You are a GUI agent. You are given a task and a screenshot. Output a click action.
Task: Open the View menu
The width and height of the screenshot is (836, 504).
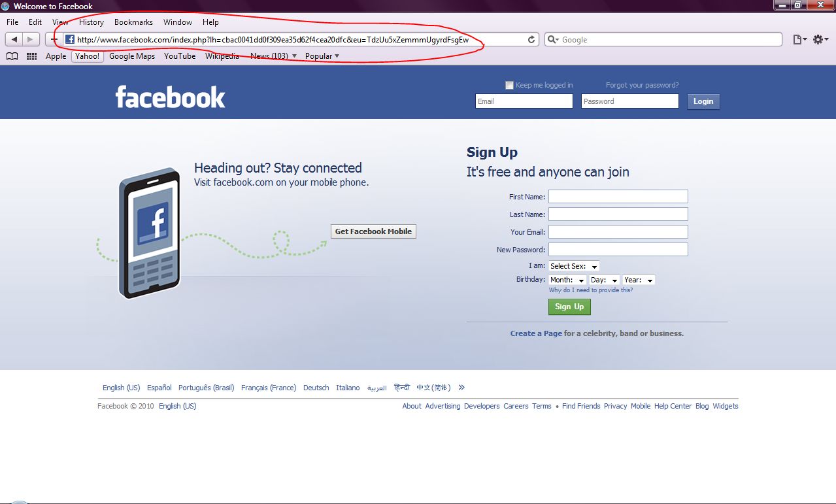click(x=60, y=22)
